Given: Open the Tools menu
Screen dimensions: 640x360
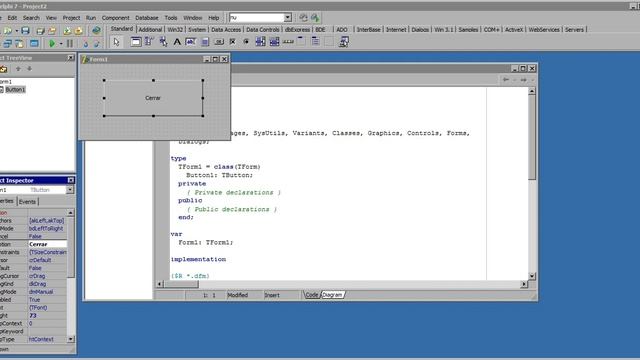Looking at the screenshot, I should coord(171,18).
